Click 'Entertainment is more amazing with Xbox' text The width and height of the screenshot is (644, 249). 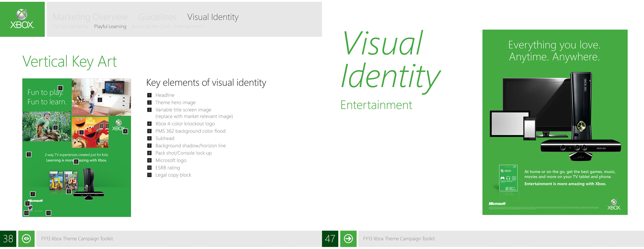(565, 184)
